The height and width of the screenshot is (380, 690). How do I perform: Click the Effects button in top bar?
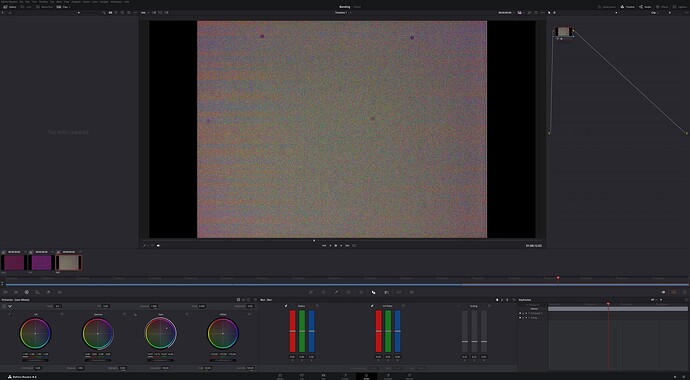[x=662, y=7]
